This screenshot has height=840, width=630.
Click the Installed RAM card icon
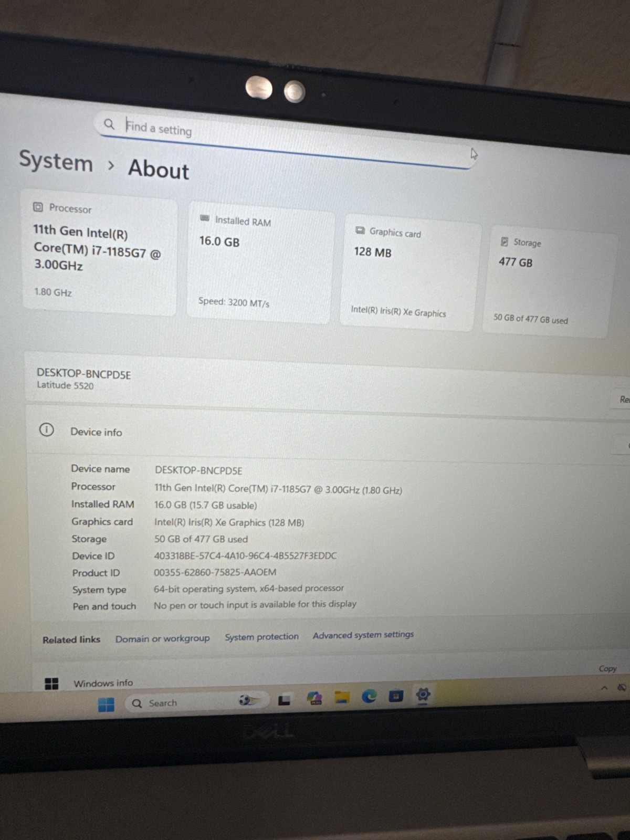pyautogui.click(x=205, y=218)
